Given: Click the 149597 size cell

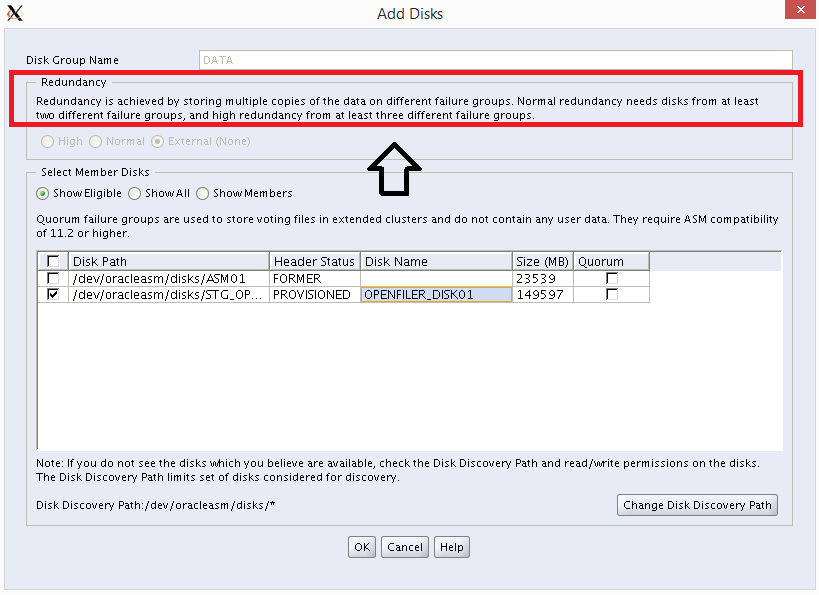Looking at the screenshot, I should pos(543,295).
